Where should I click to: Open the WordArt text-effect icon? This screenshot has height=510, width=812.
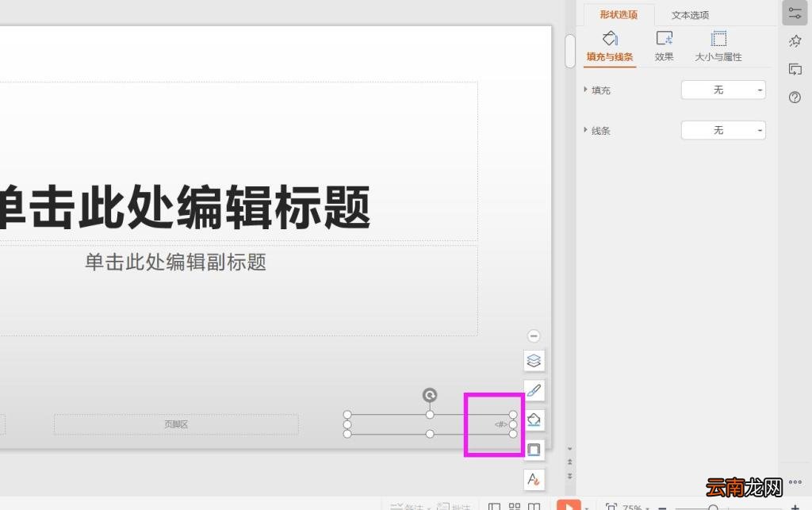[534, 479]
